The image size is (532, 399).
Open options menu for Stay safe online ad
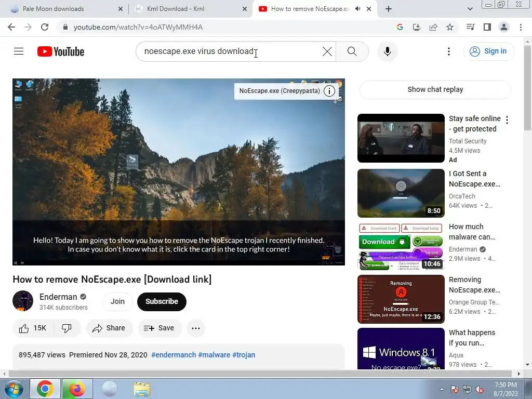coord(507,120)
